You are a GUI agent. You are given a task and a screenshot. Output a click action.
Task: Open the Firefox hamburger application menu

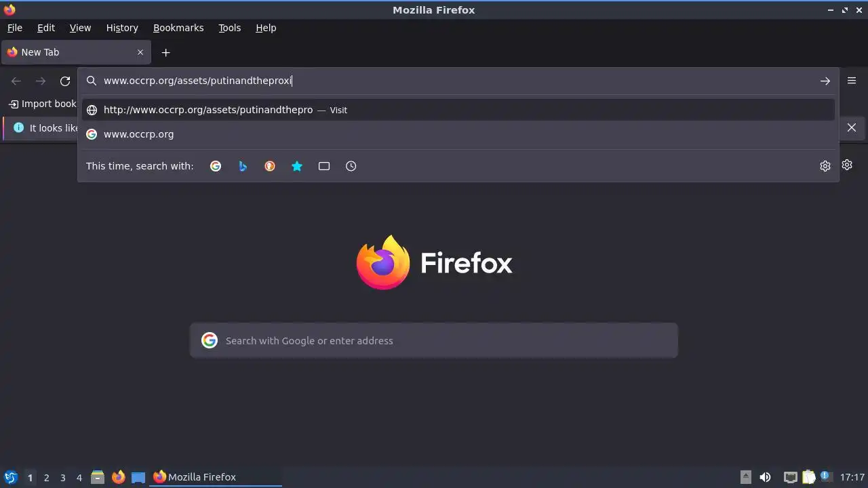[x=852, y=81]
